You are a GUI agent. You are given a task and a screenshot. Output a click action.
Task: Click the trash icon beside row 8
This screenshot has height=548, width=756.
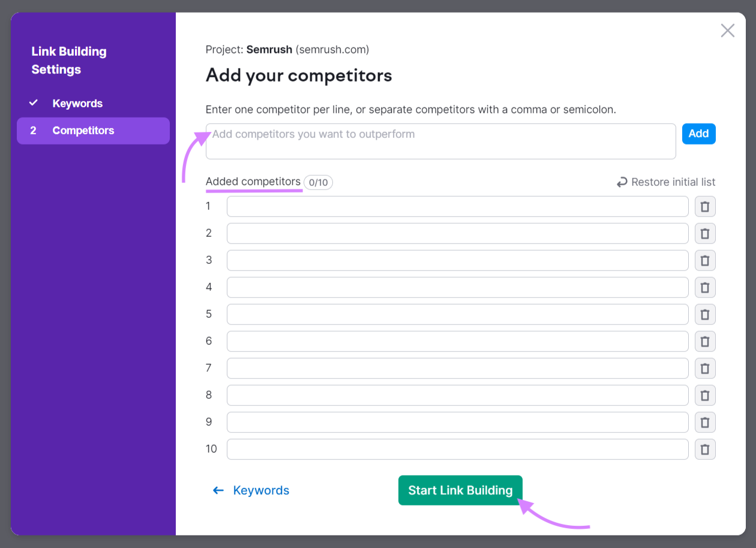pos(705,395)
